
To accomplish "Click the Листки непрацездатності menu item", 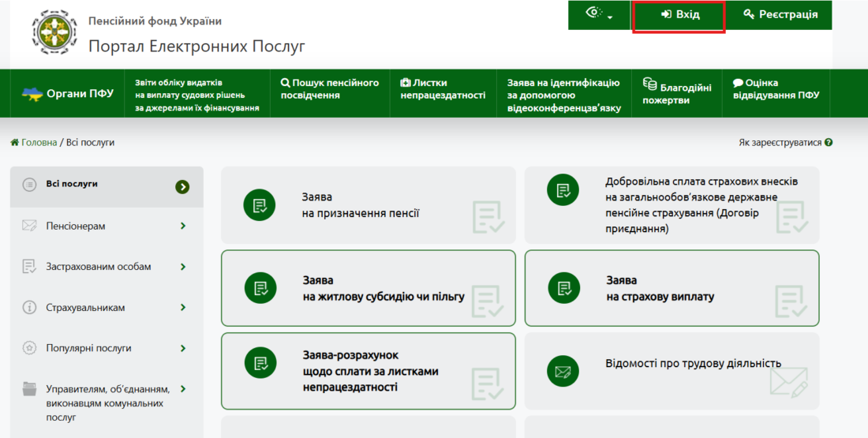I will coord(442,88).
